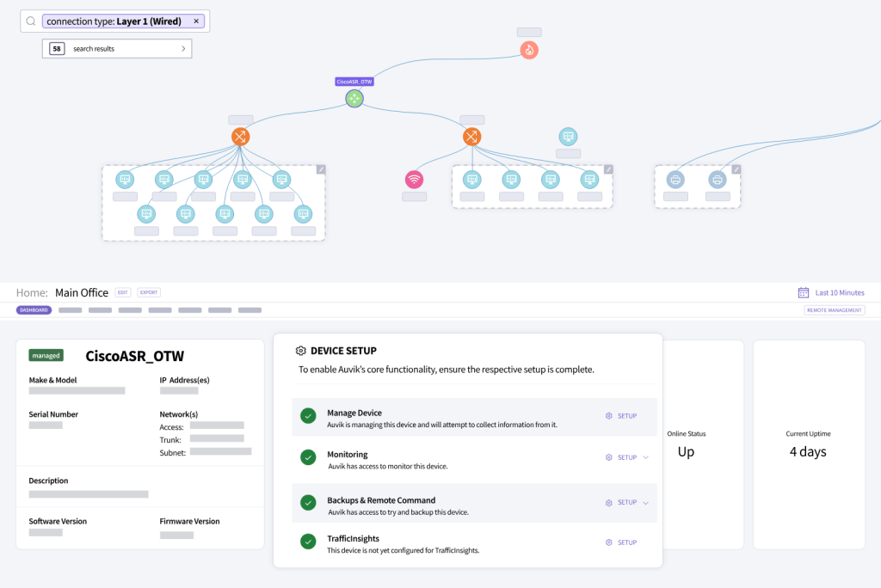The image size is (881, 588).
Task: Click the Description label
Action: [48, 481]
